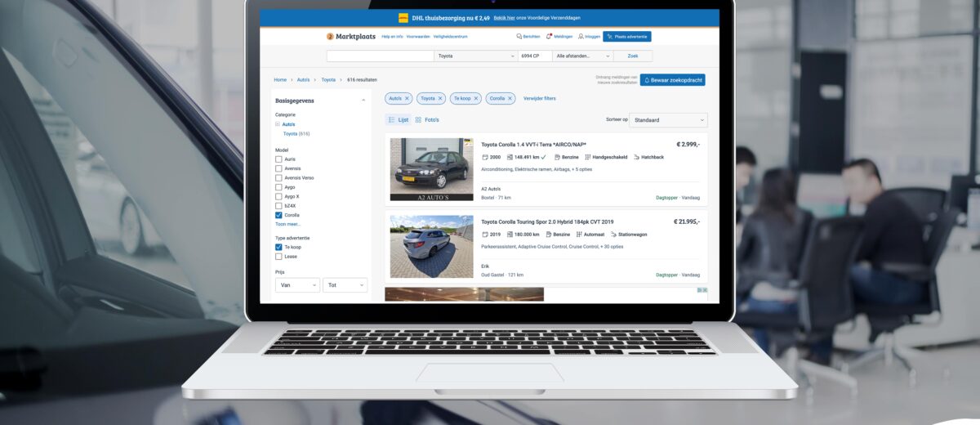Uncheck the Corolla model checkbox
This screenshot has width=980, height=425.
point(278,215)
